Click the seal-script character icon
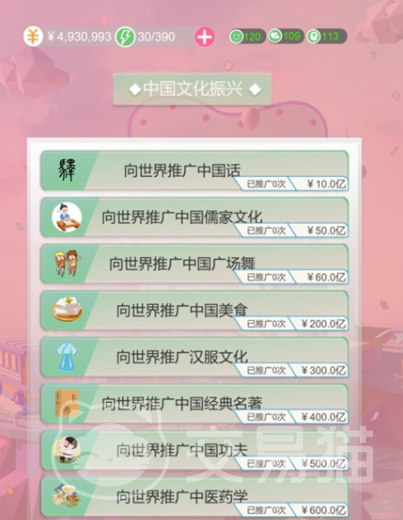This screenshot has width=403, height=520. coord(67,170)
